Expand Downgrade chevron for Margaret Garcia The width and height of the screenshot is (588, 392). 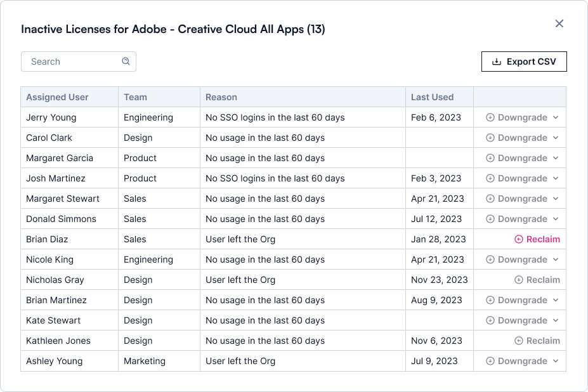[x=556, y=158]
